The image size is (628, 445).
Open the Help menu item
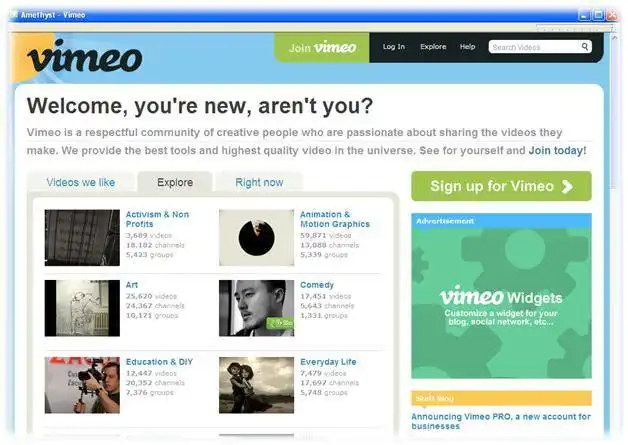(x=467, y=46)
